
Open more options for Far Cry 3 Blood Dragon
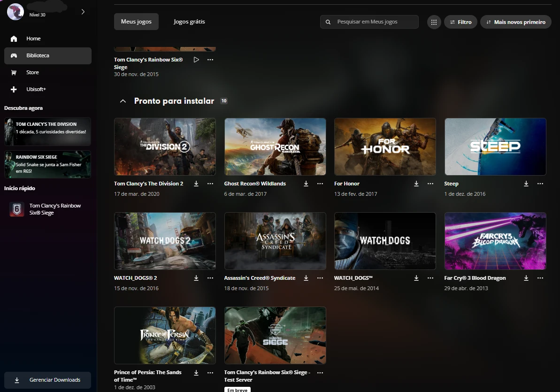pyautogui.click(x=540, y=278)
